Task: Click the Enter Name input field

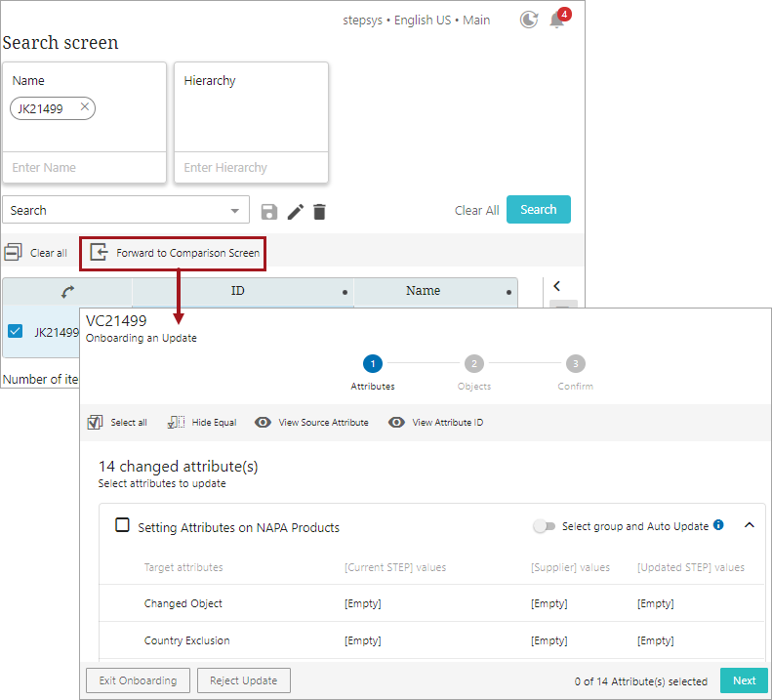Action: [84, 168]
